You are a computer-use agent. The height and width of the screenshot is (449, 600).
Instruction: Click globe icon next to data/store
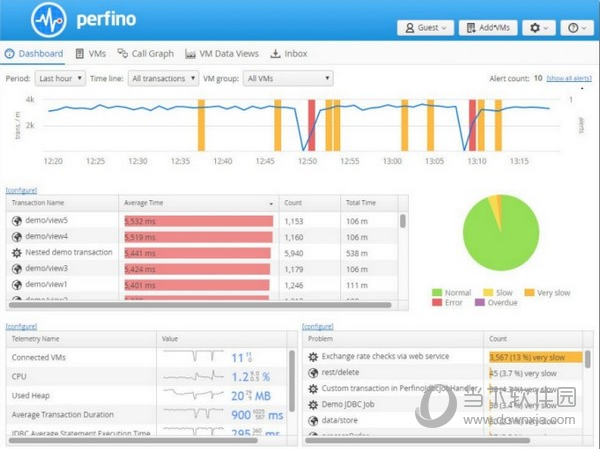pos(313,421)
